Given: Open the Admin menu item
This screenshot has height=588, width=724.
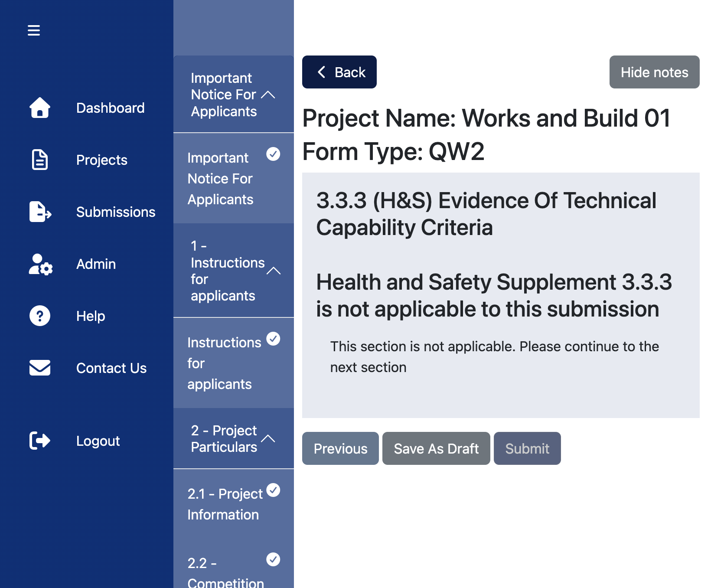Looking at the screenshot, I should tap(96, 264).
